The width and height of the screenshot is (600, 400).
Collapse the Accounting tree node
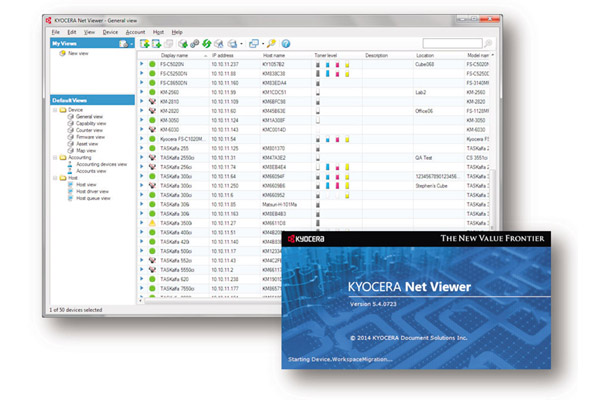55,157
